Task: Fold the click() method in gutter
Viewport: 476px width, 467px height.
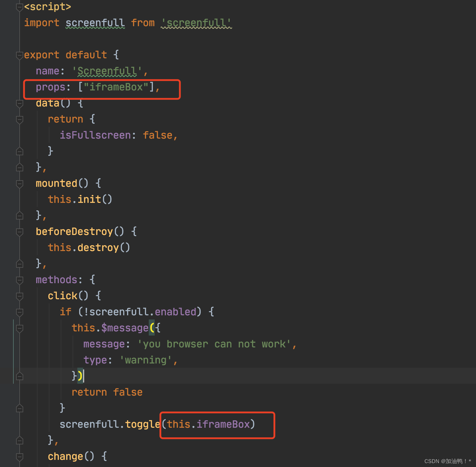Action: pos(20,296)
